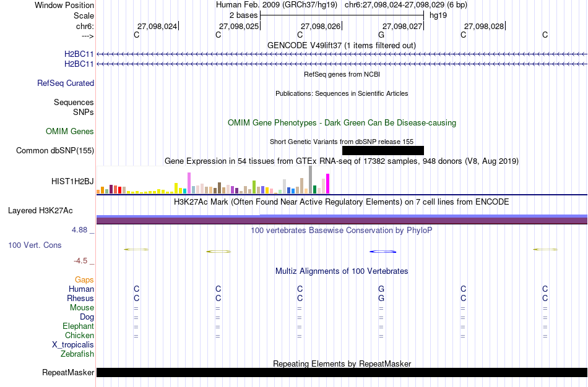The image size is (588, 387).
Task: Click the Gaps row label
Action: coord(84,280)
